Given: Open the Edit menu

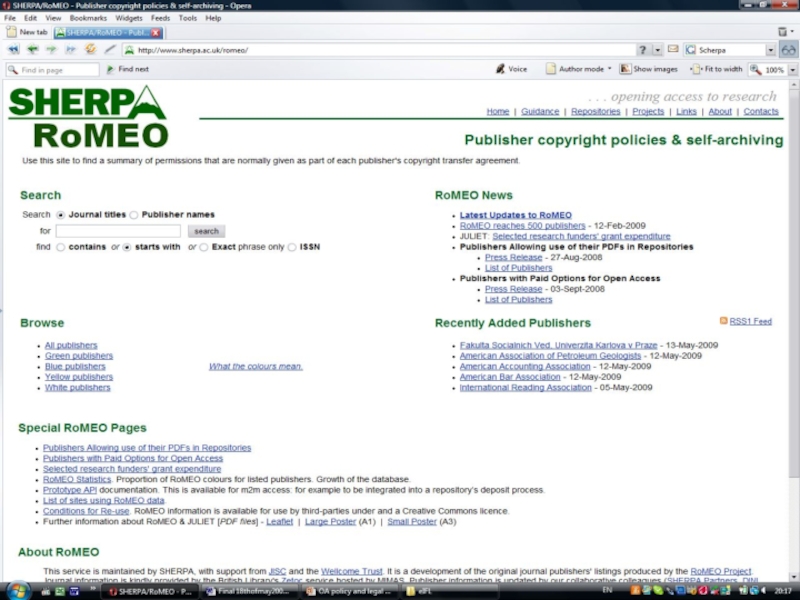Looking at the screenshot, I should click(30, 18).
